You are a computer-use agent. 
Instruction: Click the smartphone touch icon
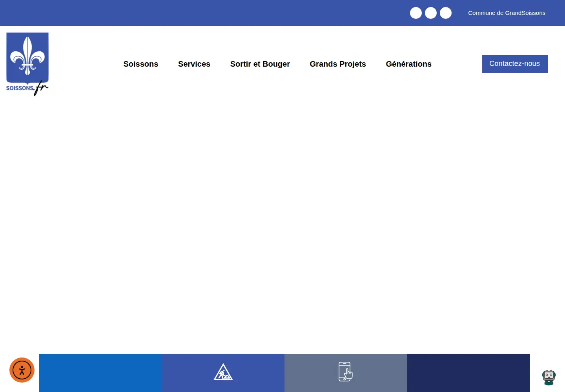point(345,372)
